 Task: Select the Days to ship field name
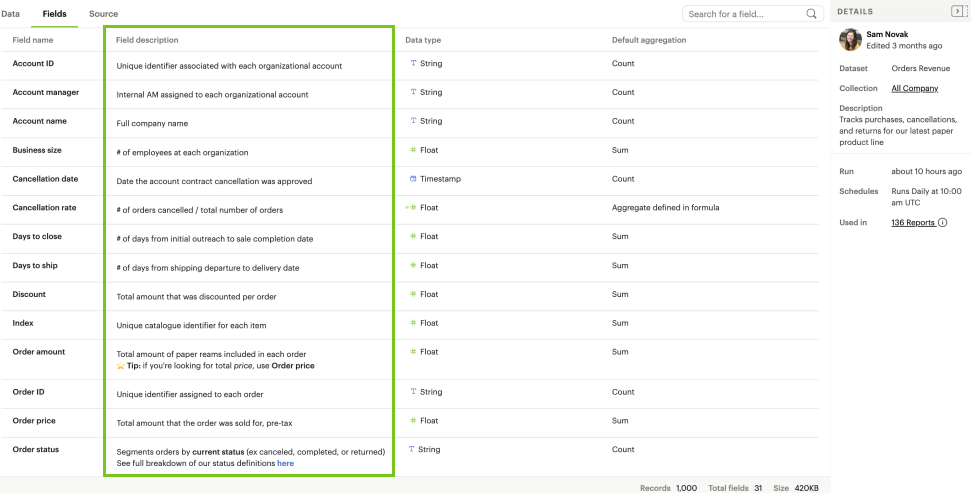click(35, 265)
